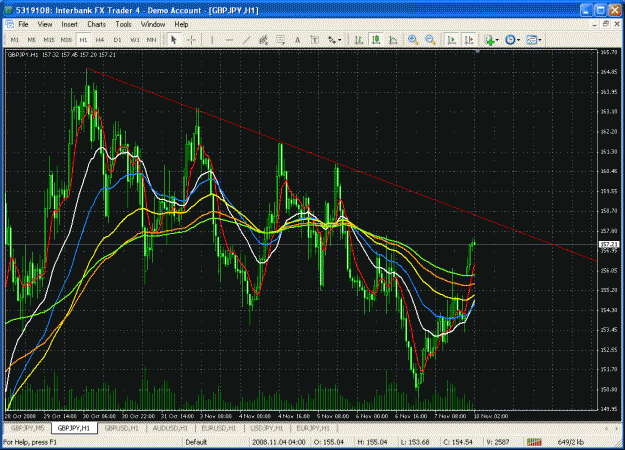625x450 pixels.
Task: Set timeframe to M30
Action: click(66, 40)
